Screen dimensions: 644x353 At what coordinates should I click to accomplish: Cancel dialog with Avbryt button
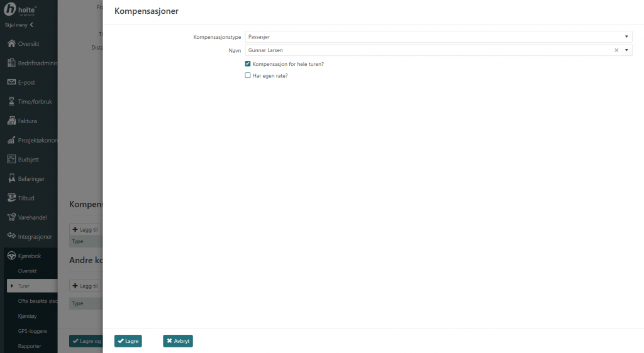pos(178,341)
